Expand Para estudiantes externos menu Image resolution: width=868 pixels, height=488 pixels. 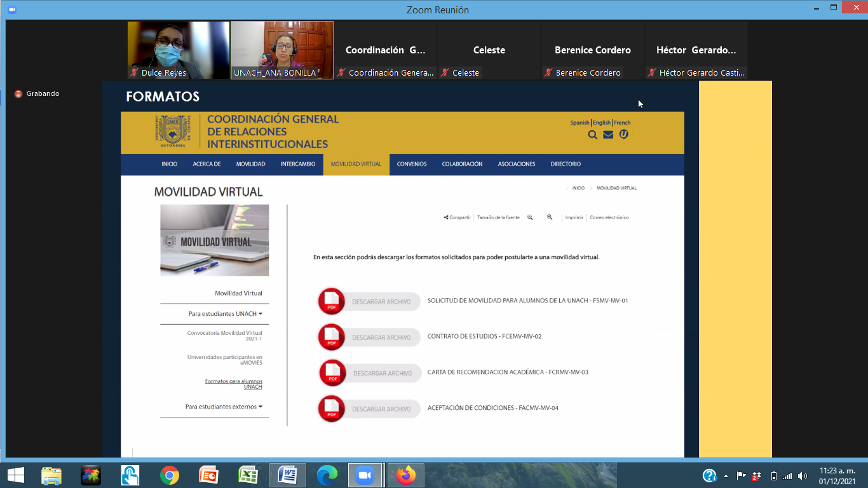(224, 407)
